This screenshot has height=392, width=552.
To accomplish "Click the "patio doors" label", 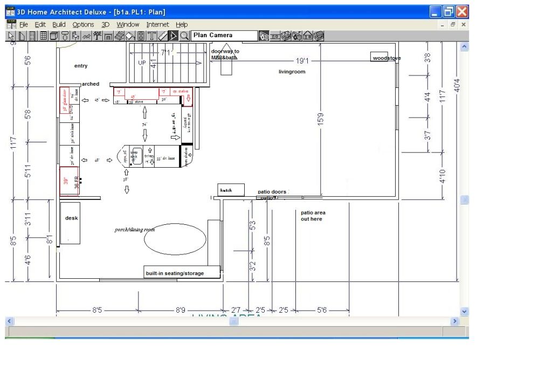I will tap(272, 191).
